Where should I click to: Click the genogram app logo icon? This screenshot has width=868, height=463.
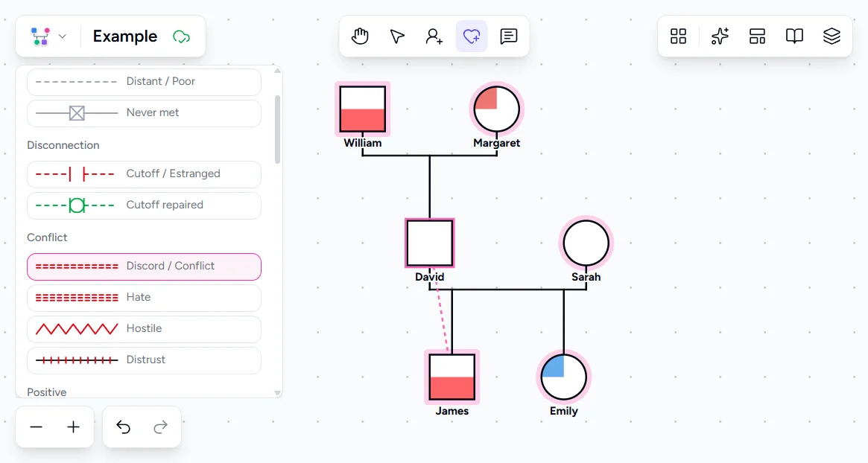click(x=40, y=36)
